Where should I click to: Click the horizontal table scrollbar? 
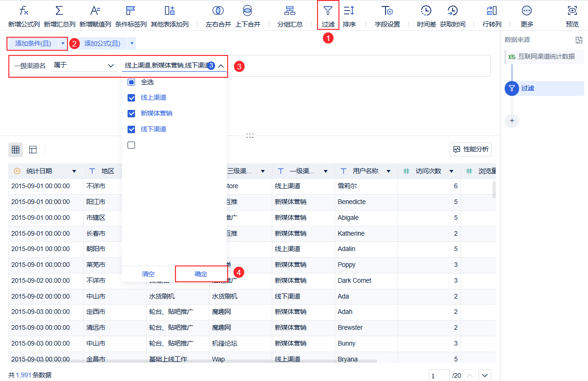pyautogui.click(x=223, y=360)
